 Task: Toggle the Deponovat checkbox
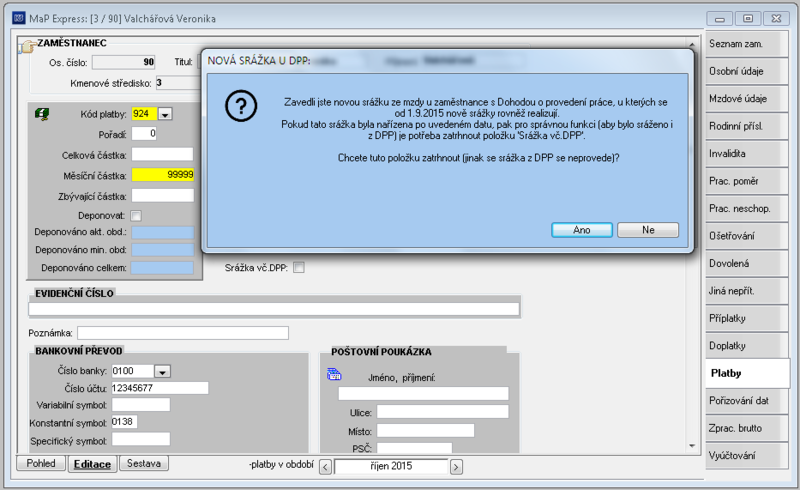136,216
